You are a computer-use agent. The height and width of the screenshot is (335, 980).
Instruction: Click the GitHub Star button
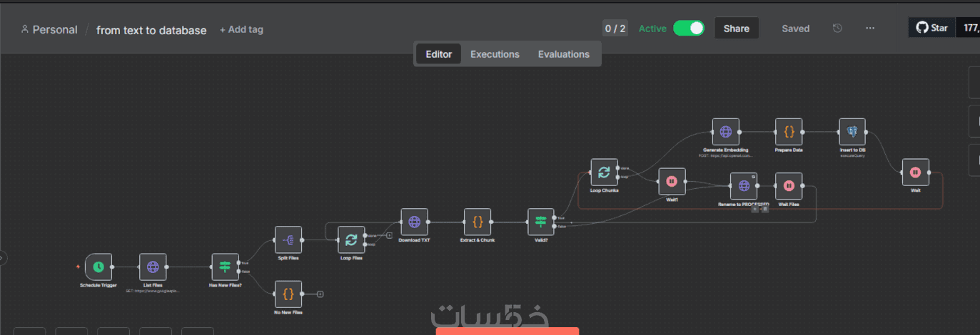[931, 28]
